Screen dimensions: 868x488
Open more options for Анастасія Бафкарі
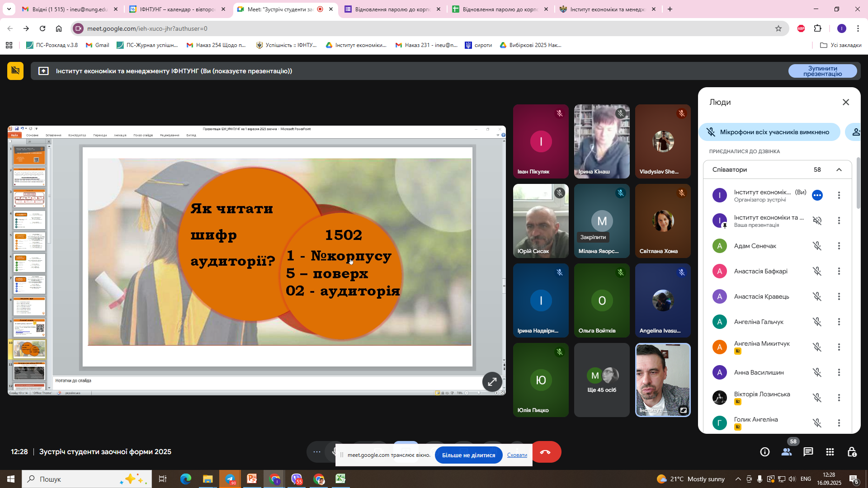(x=839, y=271)
